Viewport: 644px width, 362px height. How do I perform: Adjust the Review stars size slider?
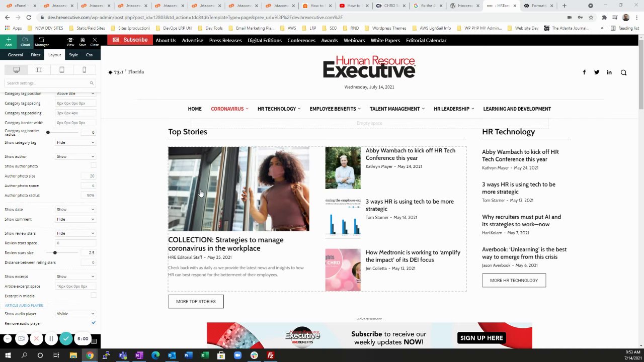(x=55, y=253)
